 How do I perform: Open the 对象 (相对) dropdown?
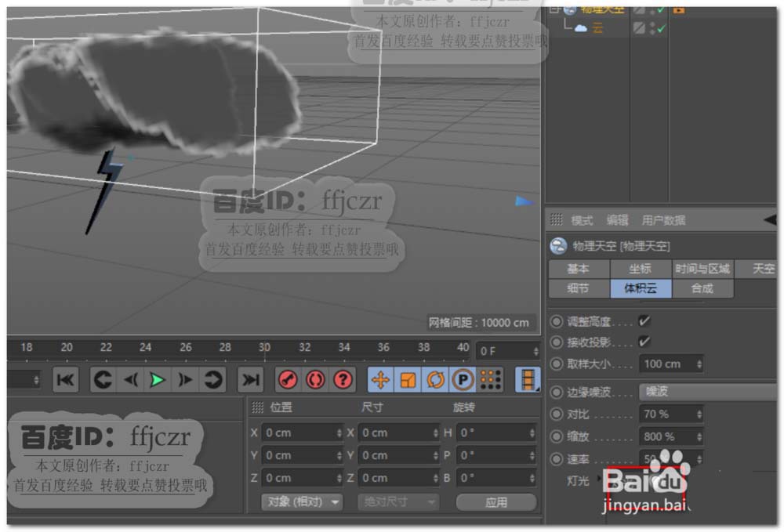coord(302,501)
